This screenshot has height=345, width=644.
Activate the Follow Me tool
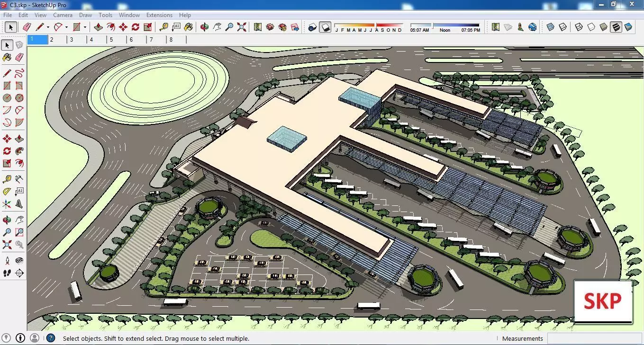[19, 151]
